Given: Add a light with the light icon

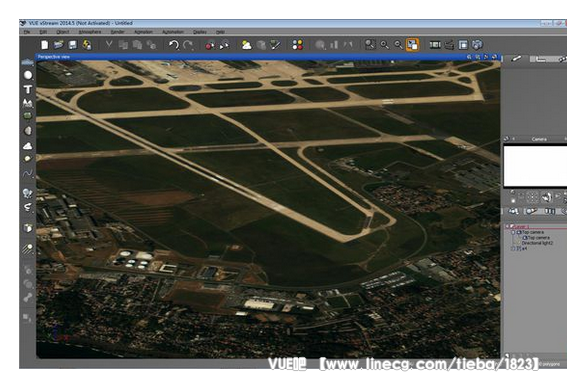Looking at the screenshot, I should [28, 249].
